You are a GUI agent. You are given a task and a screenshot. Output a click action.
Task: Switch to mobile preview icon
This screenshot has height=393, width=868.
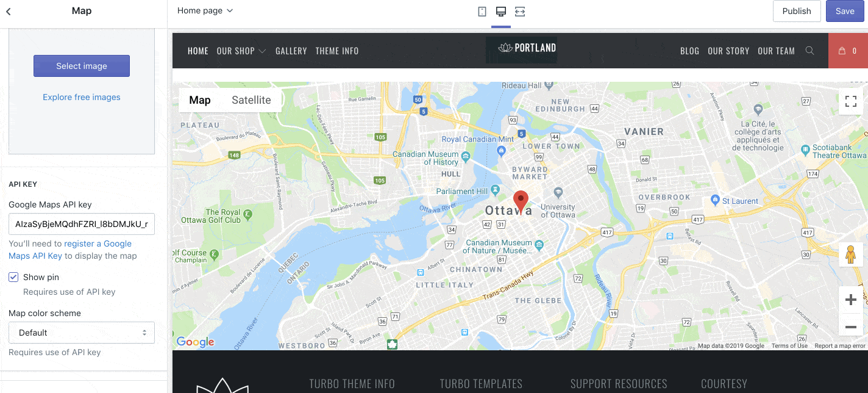(482, 12)
